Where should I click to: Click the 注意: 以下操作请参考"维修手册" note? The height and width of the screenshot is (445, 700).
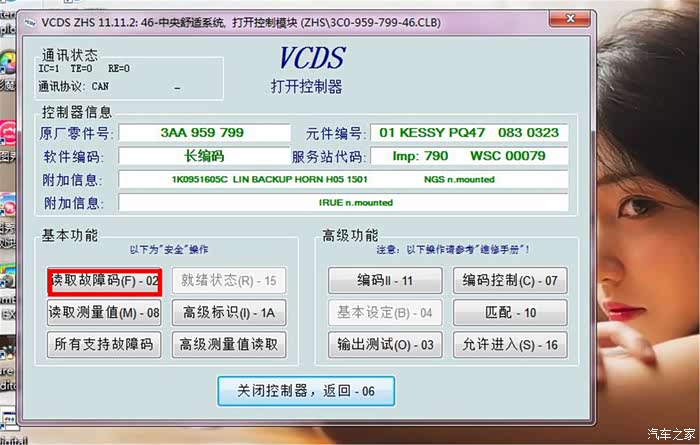click(x=453, y=250)
